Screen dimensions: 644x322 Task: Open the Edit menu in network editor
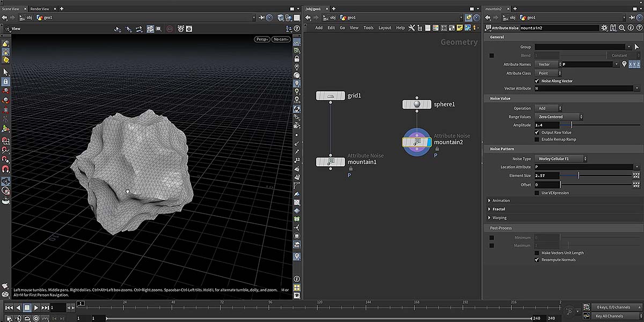point(331,28)
